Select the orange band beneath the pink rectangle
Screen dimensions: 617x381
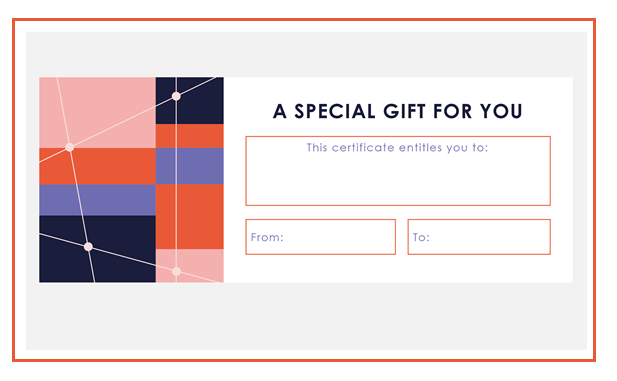click(x=97, y=166)
